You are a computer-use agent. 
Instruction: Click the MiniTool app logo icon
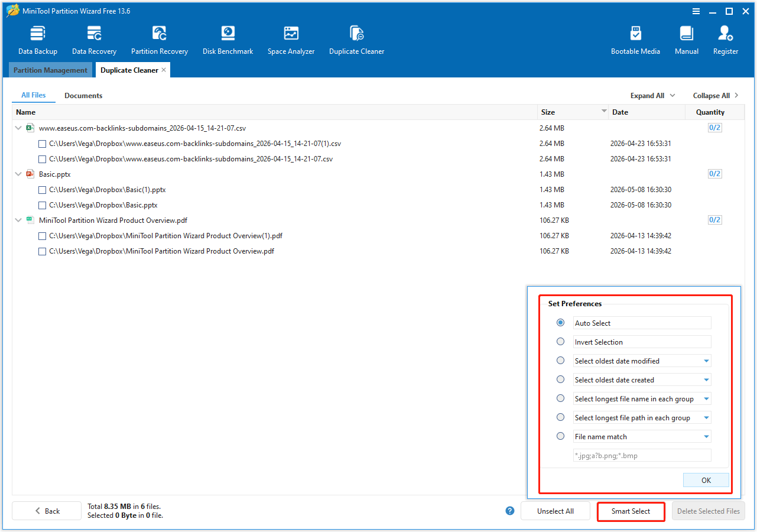(x=12, y=11)
